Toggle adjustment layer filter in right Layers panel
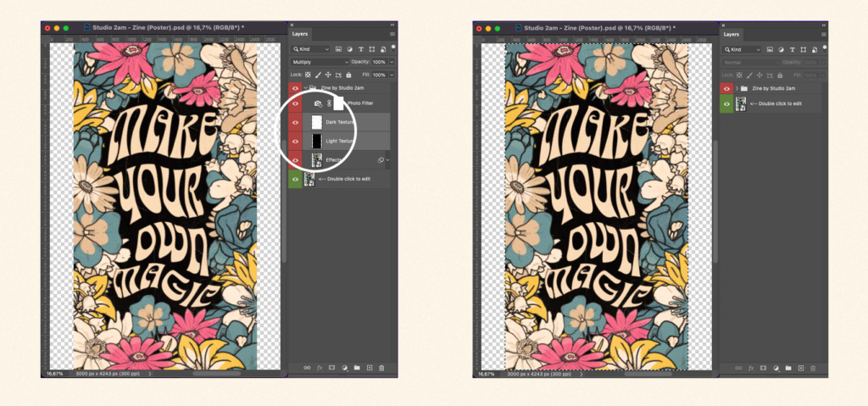The image size is (868, 406). pos(781,49)
